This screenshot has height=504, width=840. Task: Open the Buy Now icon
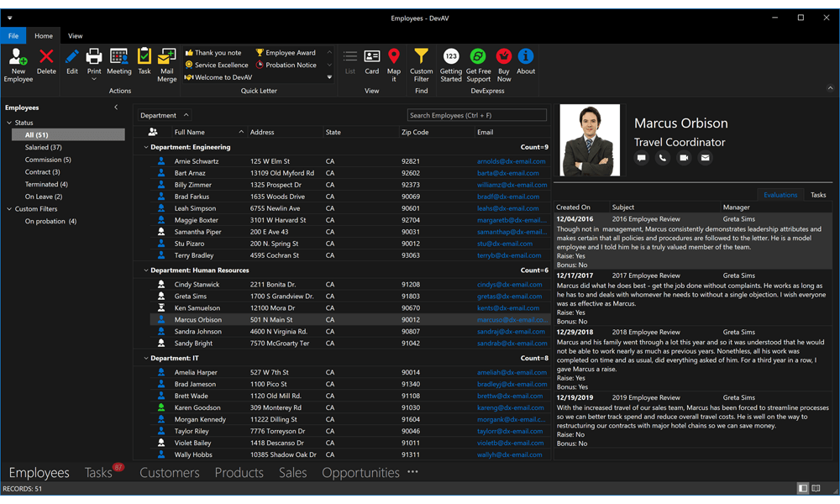coord(503,60)
